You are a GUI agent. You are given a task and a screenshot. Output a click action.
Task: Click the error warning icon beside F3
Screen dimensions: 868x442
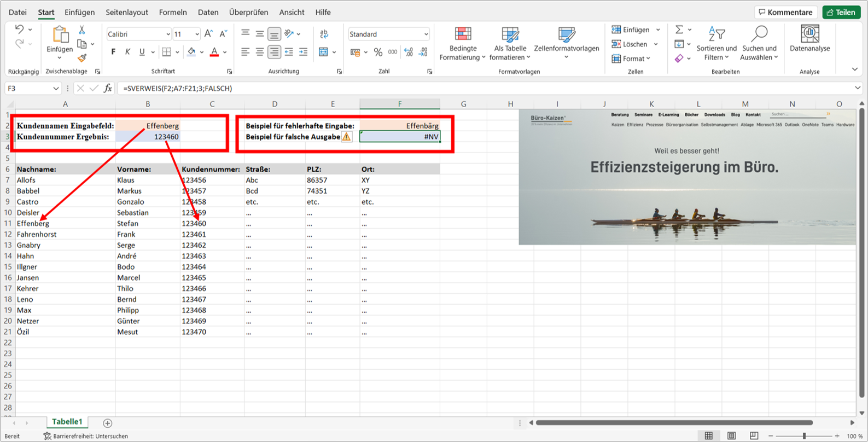[x=347, y=137]
